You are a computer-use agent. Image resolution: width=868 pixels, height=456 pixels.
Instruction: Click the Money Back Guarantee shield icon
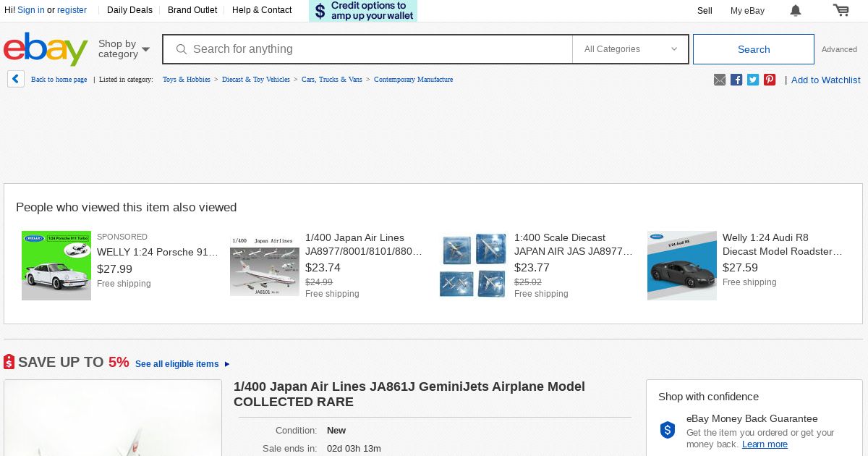668,430
